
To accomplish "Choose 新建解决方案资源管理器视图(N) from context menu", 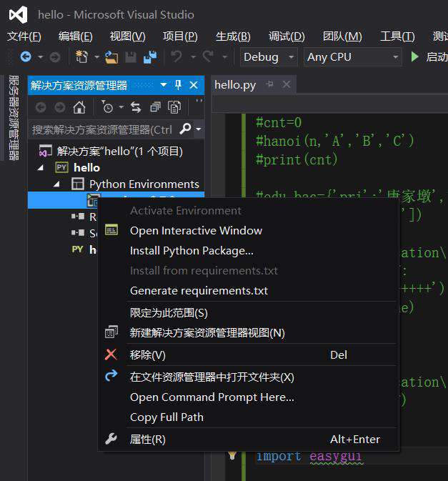I will click(248, 333).
